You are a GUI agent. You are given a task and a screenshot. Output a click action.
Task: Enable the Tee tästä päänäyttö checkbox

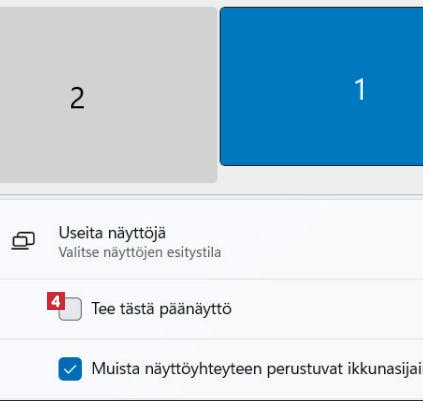(70, 309)
